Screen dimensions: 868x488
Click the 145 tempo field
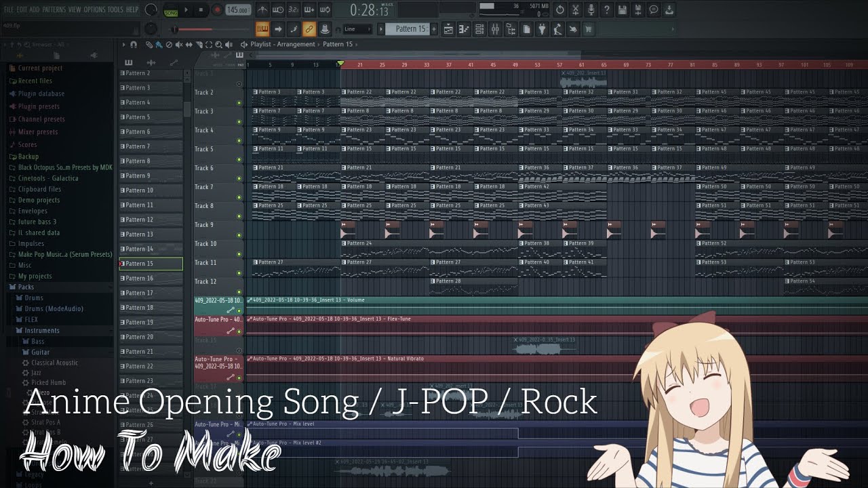tap(237, 10)
